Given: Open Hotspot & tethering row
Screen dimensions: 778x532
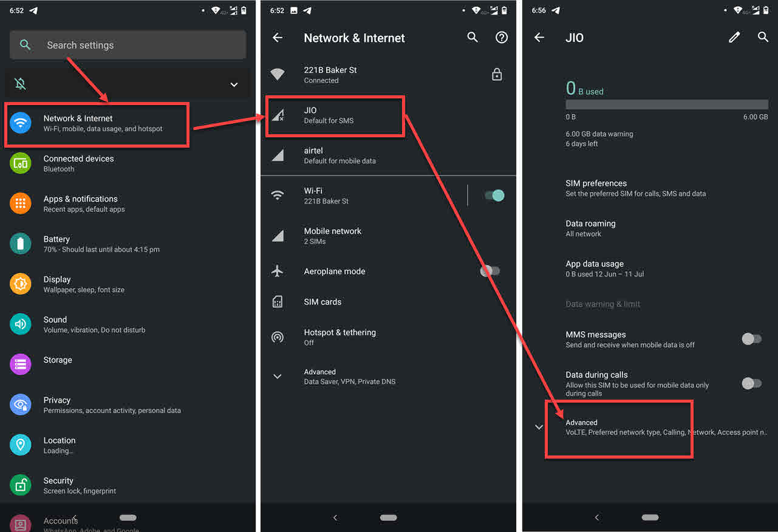Looking at the screenshot, I should [x=388, y=337].
